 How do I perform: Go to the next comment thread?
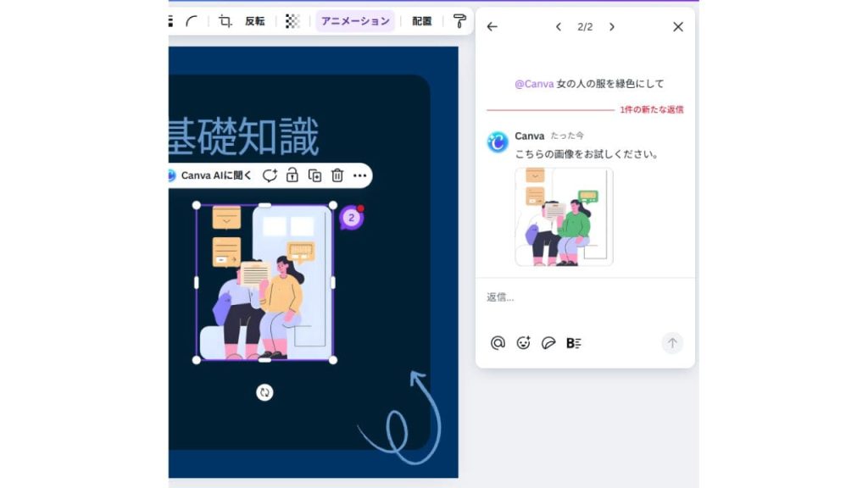pos(611,27)
